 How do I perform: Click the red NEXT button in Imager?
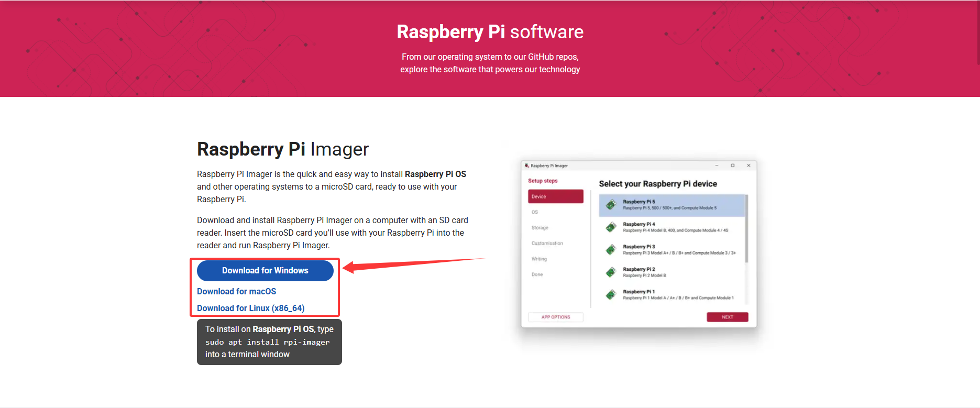point(728,317)
